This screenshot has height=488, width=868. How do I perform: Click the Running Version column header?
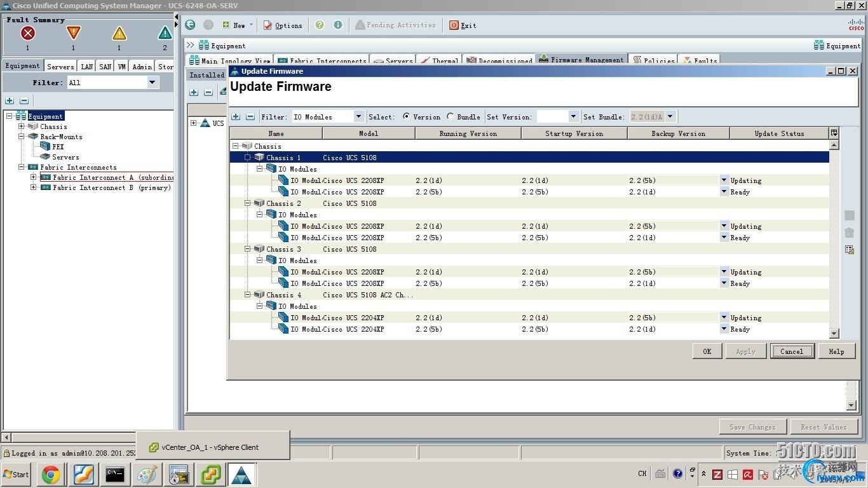(x=468, y=133)
